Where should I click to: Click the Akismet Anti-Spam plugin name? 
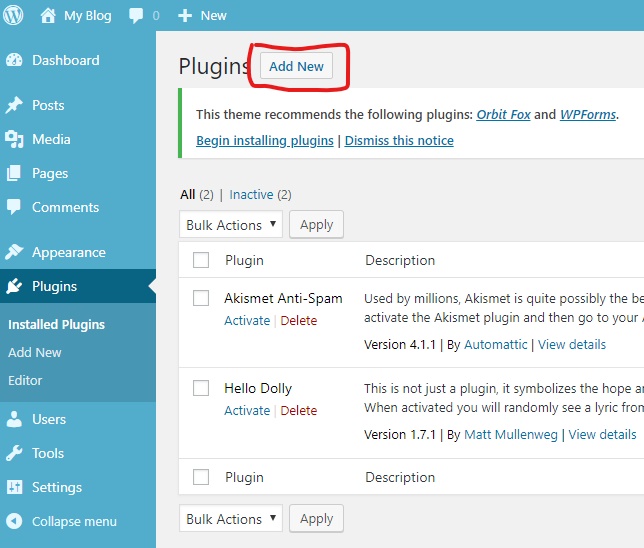[283, 298]
